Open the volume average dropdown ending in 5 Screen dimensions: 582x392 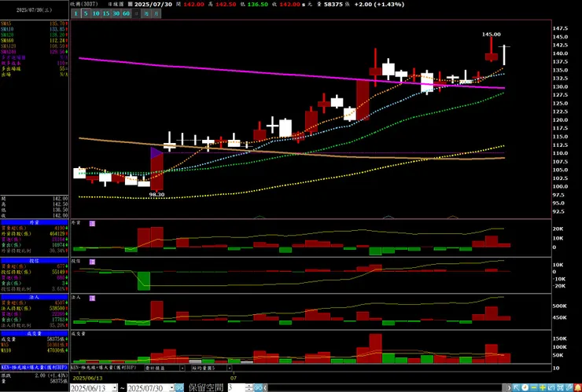pyautogui.click(x=230, y=368)
